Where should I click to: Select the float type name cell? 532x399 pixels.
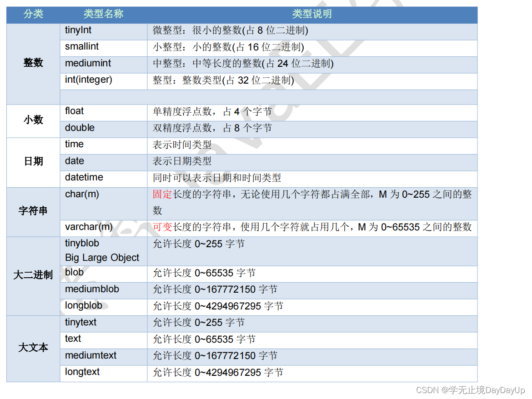click(x=104, y=113)
